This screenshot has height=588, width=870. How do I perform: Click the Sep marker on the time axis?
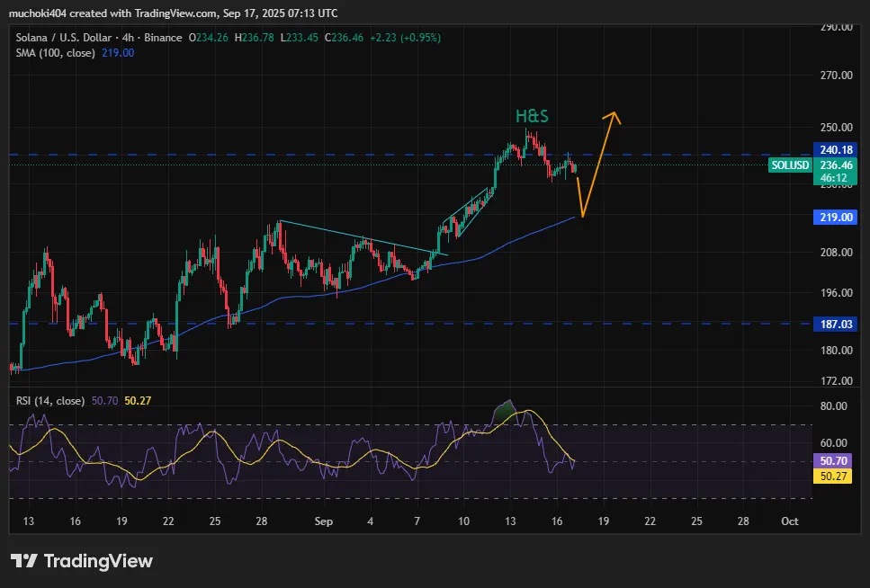tap(324, 521)
